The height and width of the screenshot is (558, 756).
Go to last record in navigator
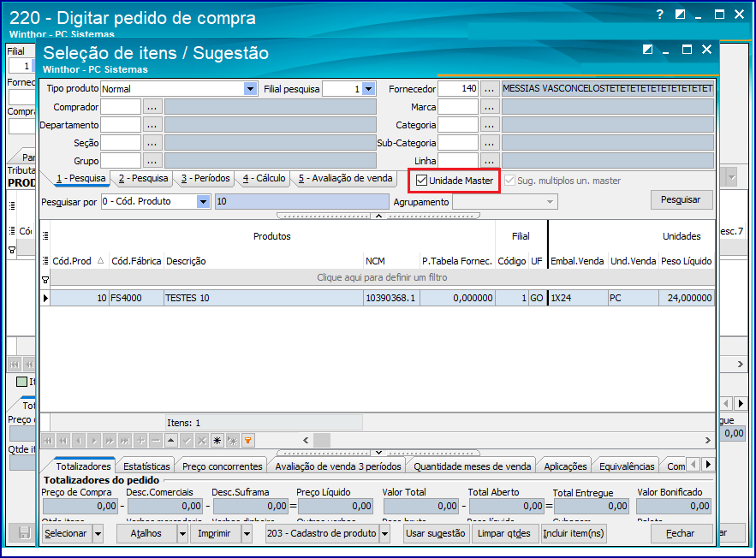pyautogui.click(x=125, y=441)
